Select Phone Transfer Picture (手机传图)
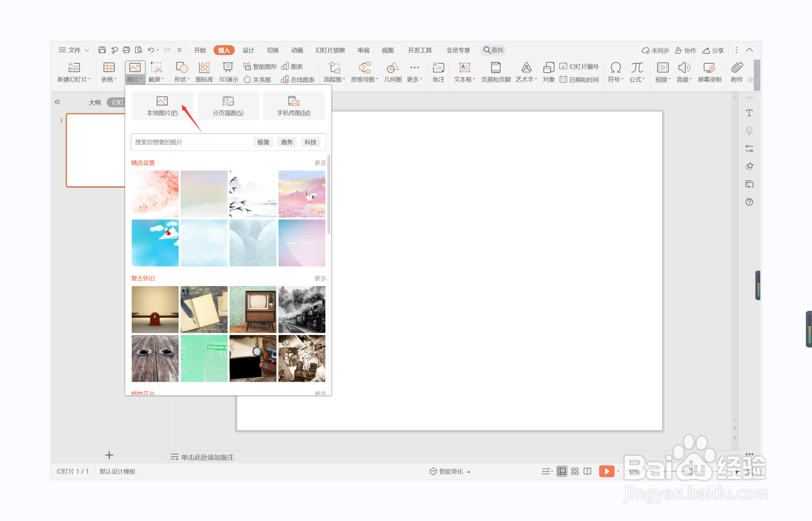 [x=293, y=106]
